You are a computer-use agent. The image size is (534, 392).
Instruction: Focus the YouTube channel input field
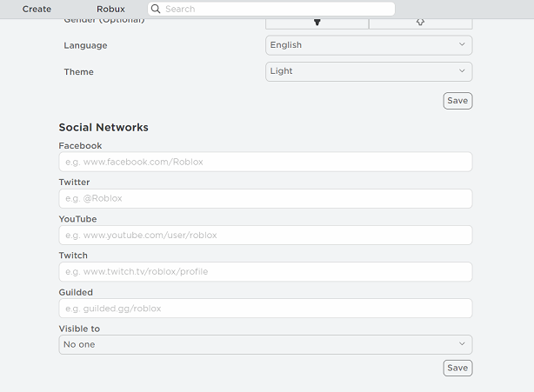(264, 235)
